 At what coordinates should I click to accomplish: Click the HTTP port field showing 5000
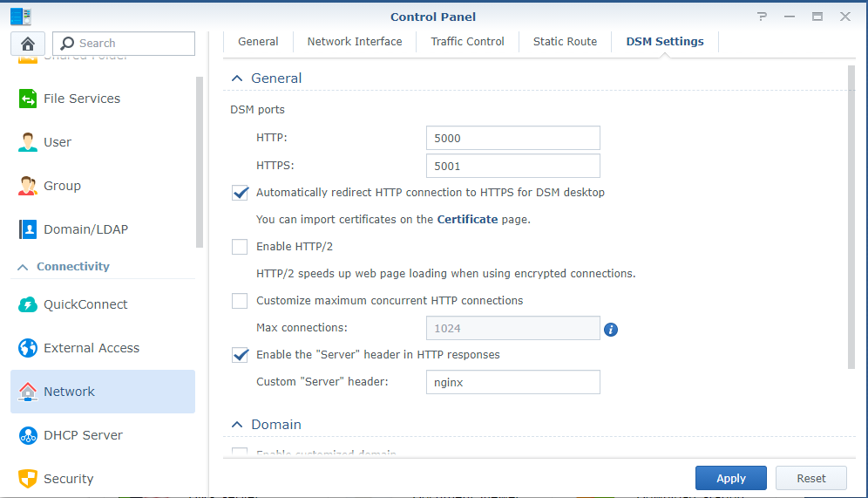click(x=513, y=138)
